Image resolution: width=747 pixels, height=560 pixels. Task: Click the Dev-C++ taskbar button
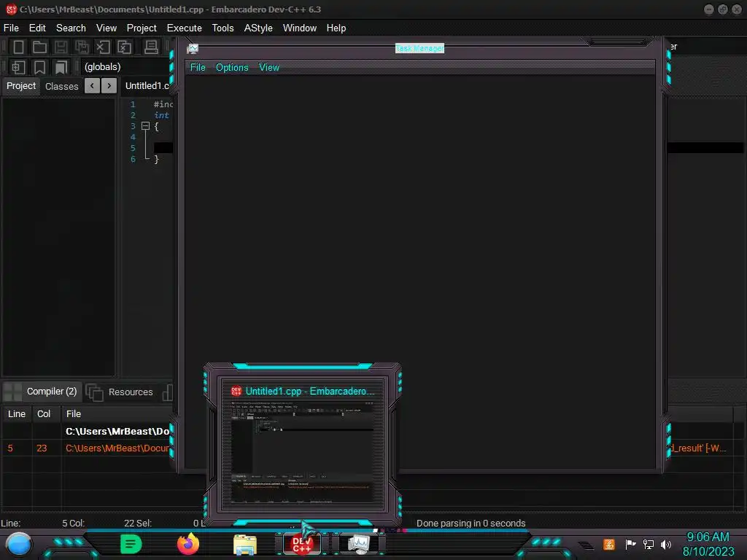pos(301,544)
